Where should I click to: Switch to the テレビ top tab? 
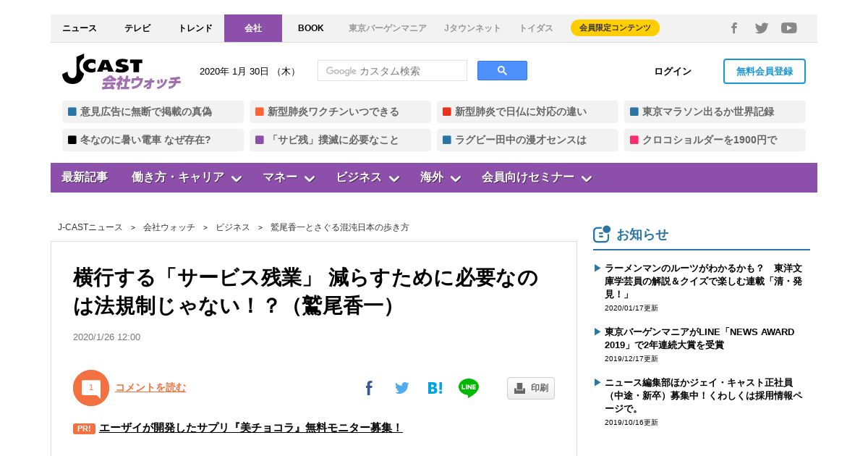pyautogui.click(x=137, y=28)
